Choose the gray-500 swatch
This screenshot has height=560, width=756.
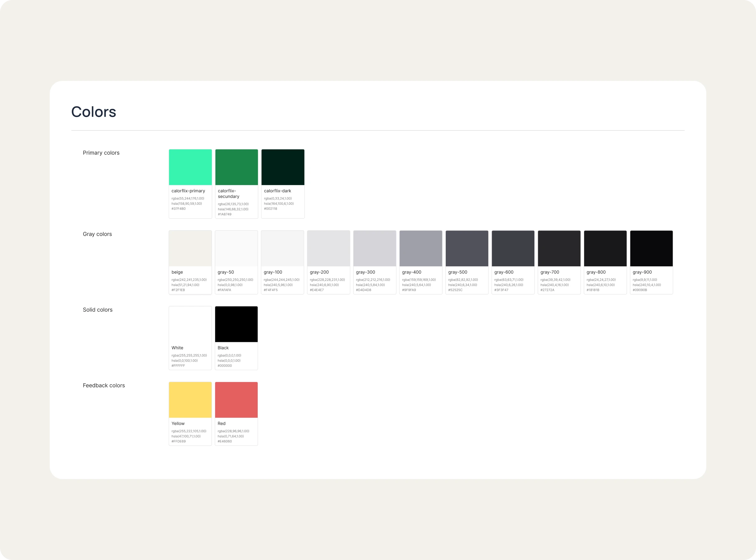pyautogui.click(x=467, y=249)
